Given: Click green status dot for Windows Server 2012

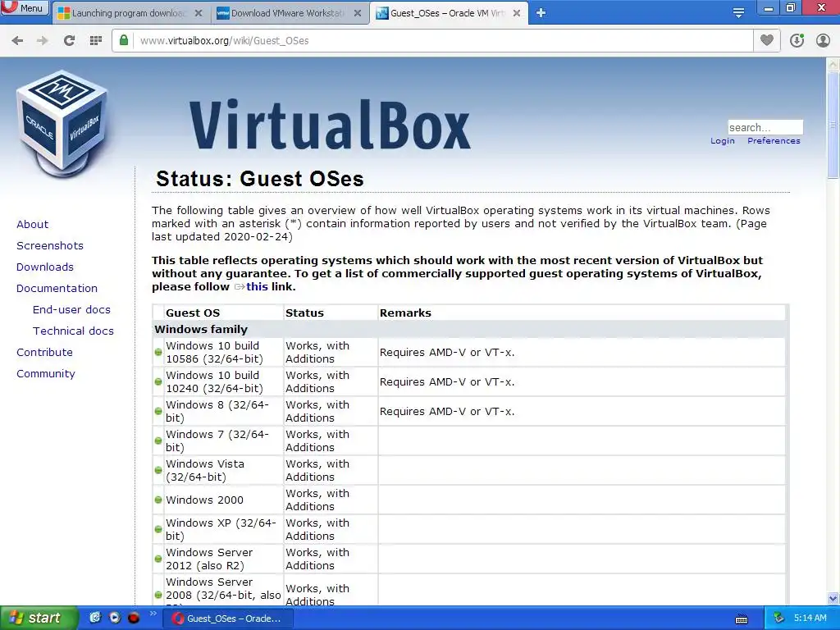Looking at the screenshot, I should (x=158, y=559).
